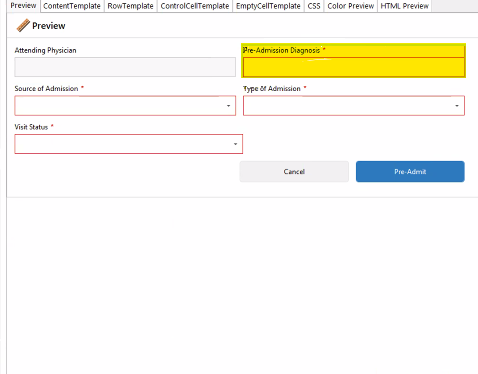The image size is (478, 374).
Task: Open the RowTemplate tab
Action: click(130, 6)
